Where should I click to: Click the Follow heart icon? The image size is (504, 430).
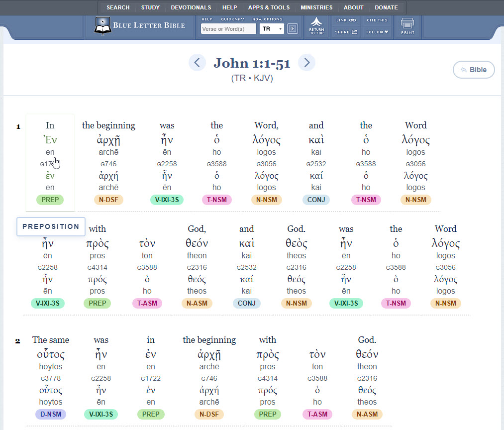coord(385,32)
